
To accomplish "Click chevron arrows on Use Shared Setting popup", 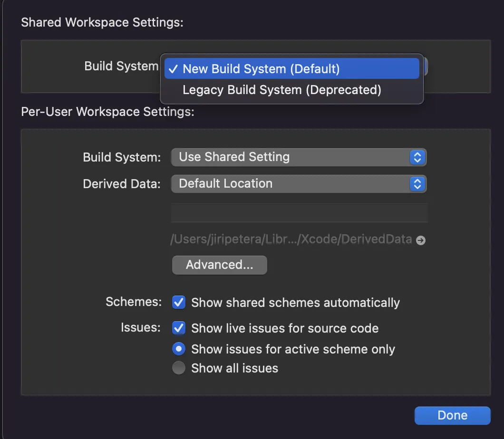I will point(417,157).
